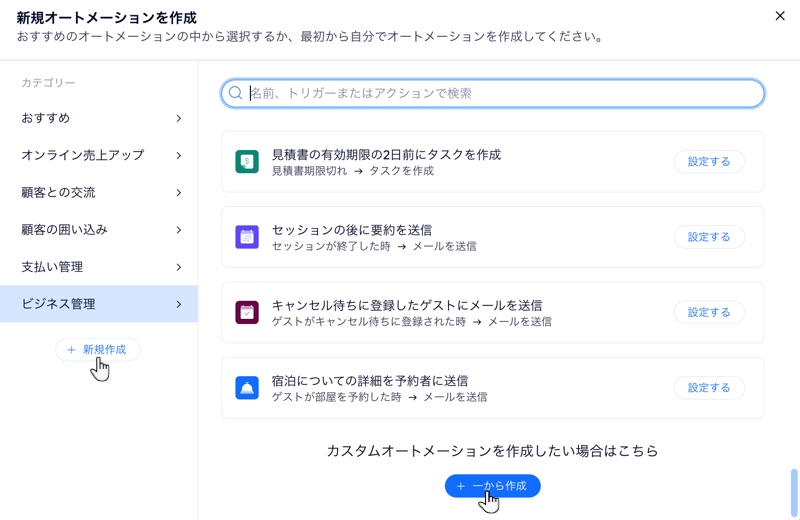
Task: Click the title セッションの後に要約を送信
Action: pos(352,230)
